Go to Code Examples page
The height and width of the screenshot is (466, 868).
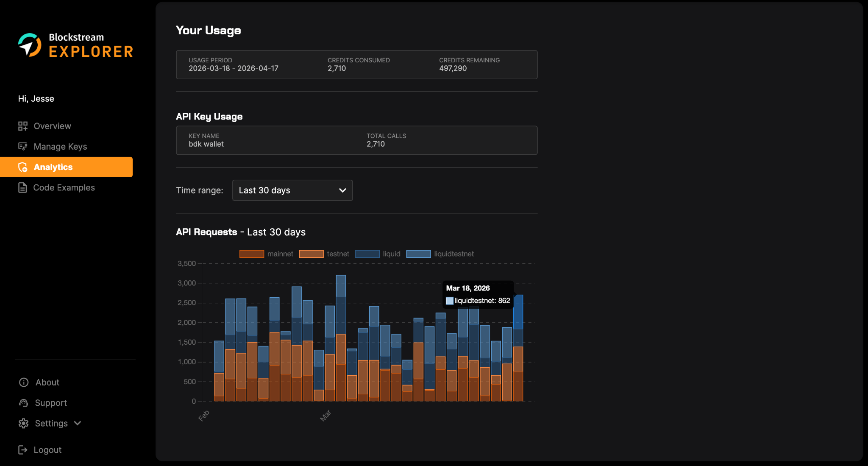(64, 187)
